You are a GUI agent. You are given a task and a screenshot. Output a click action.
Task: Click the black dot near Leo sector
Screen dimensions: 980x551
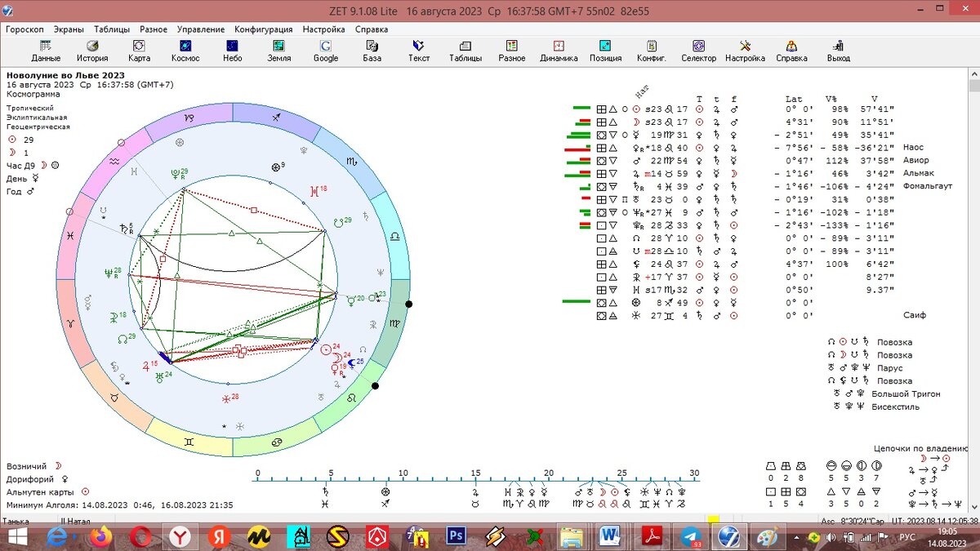tap(375, 386)
